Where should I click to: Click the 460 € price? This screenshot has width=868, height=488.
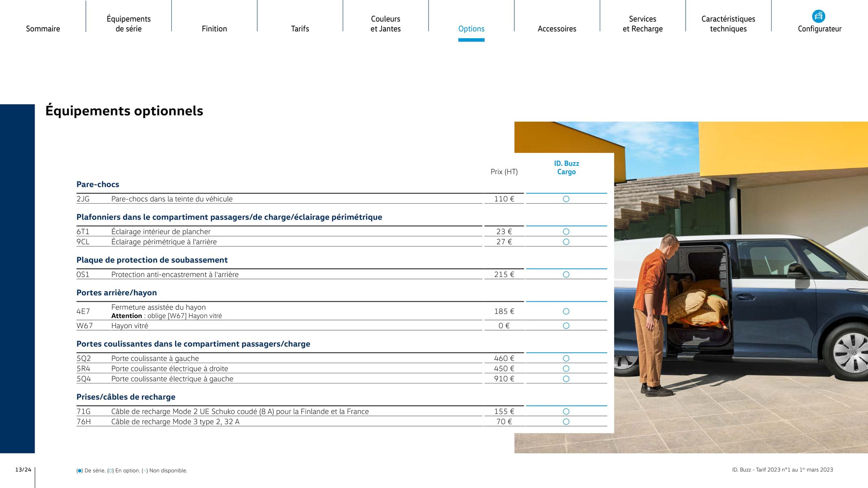(504, 358)
